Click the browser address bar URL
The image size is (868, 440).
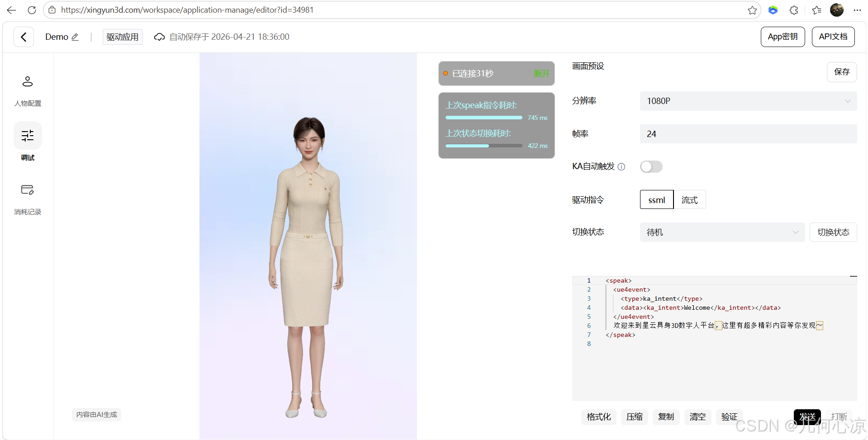[x=187, y=10]
